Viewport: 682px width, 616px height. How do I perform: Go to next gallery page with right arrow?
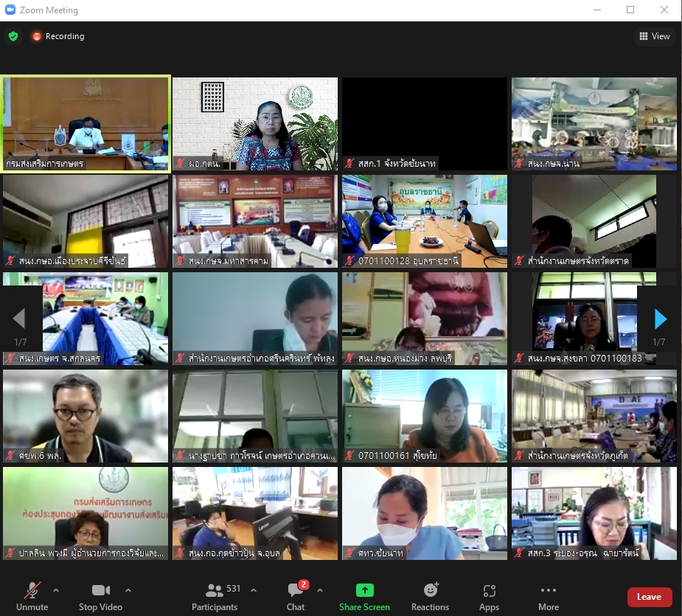[x=661, y=319]
